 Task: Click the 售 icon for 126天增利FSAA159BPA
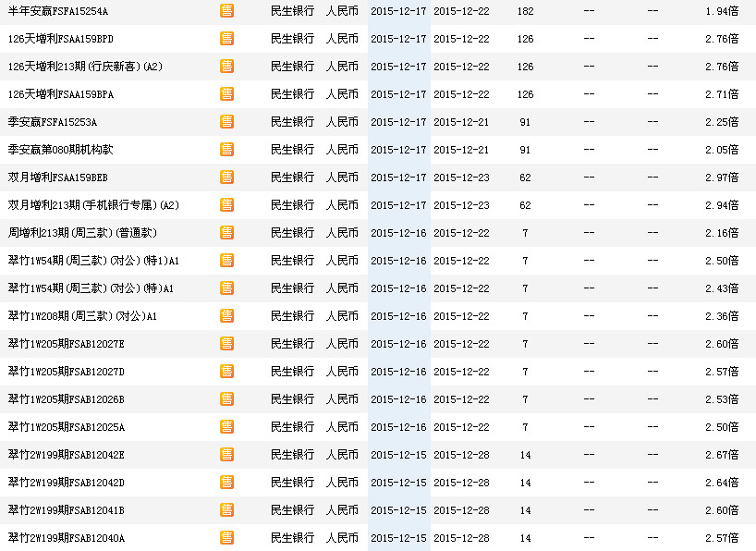(x=226, y=94)
